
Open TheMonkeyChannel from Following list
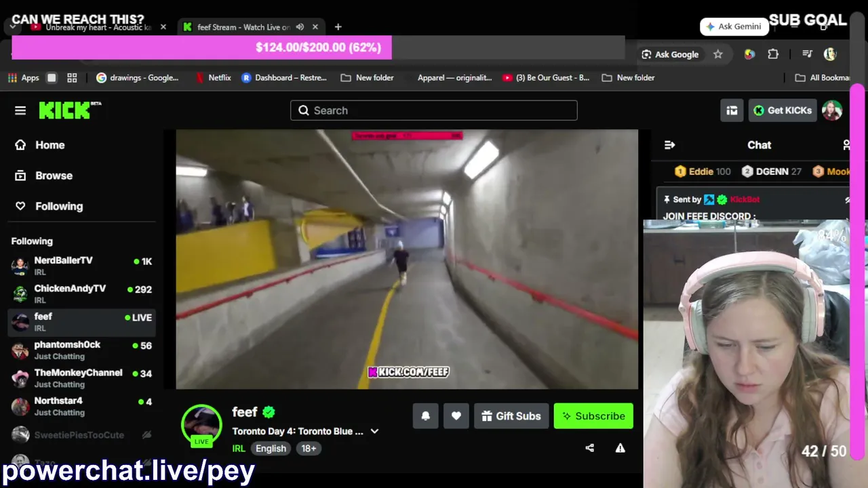pyautogui.click(x=81, y=378)
